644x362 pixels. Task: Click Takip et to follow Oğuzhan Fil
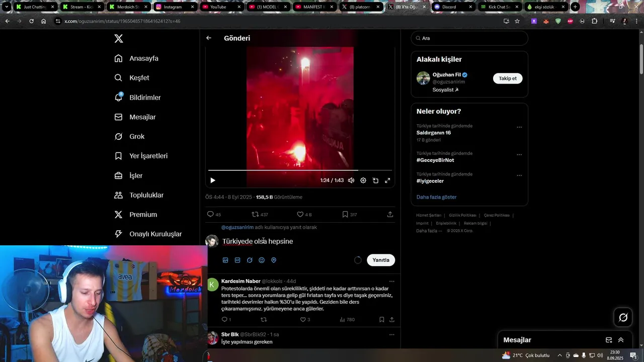click(x=508, y=78)
